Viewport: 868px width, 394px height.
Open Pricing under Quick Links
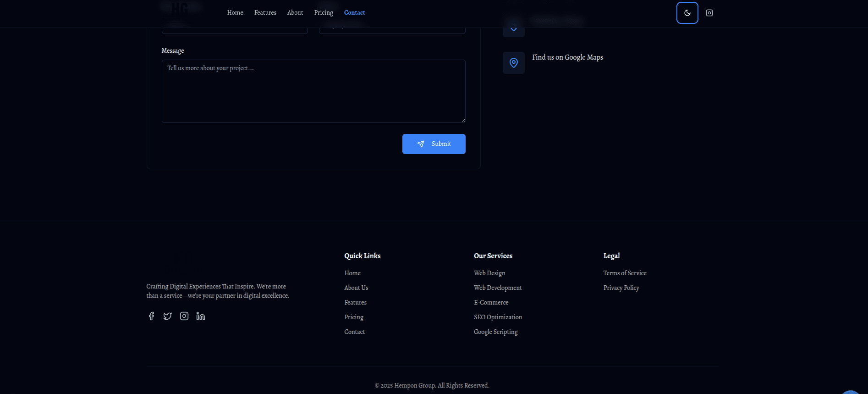point(354,317)
